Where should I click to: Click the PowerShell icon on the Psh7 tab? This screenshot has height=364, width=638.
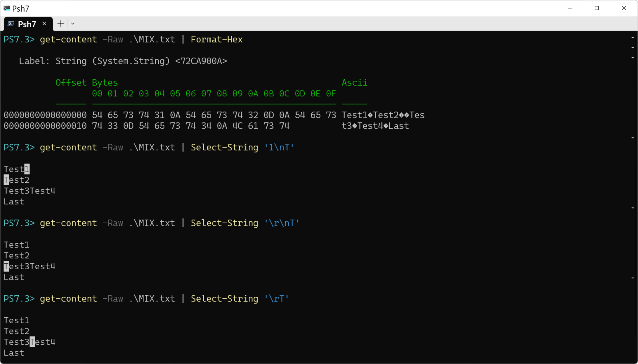click(11, 24)
